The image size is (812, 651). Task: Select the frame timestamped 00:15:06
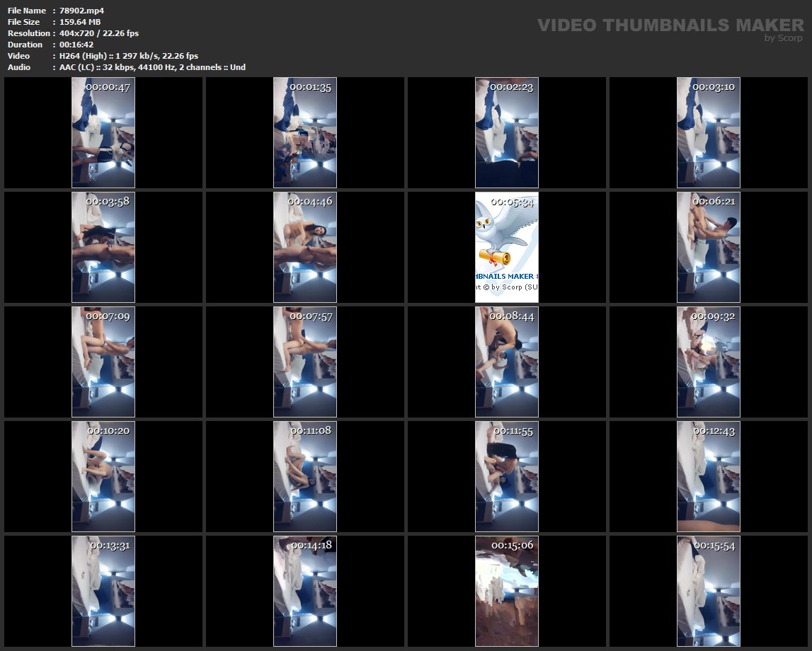tap(507, 591)
